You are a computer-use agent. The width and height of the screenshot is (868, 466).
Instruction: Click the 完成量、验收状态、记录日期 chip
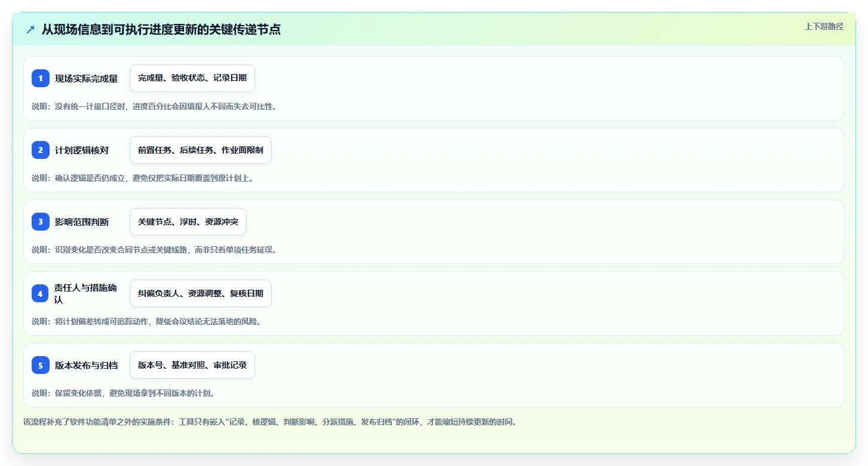tap(192, 78)
